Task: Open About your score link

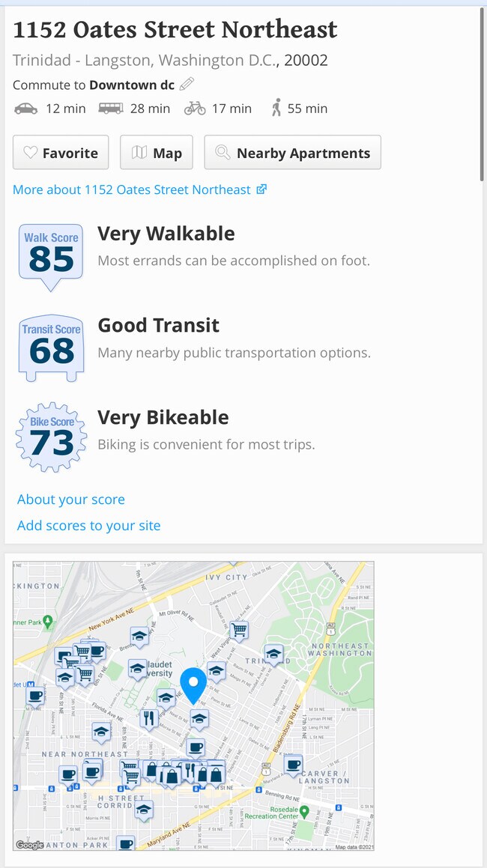Action: [x=71, y=500]
